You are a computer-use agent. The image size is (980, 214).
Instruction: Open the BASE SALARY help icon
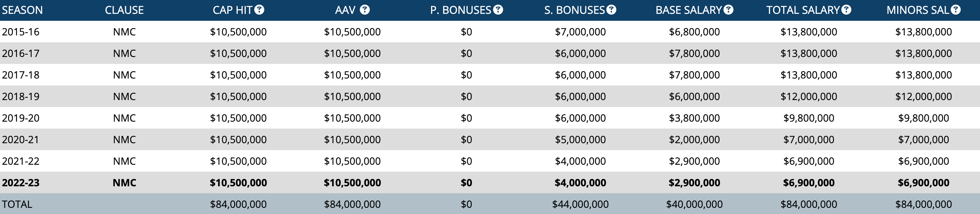point(728,10)
